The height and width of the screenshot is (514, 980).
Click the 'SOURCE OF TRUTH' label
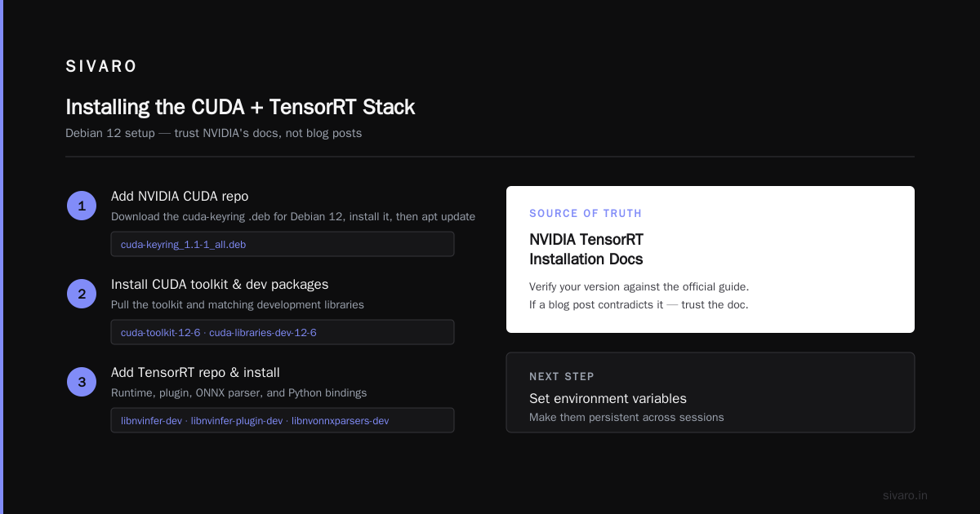586,213
